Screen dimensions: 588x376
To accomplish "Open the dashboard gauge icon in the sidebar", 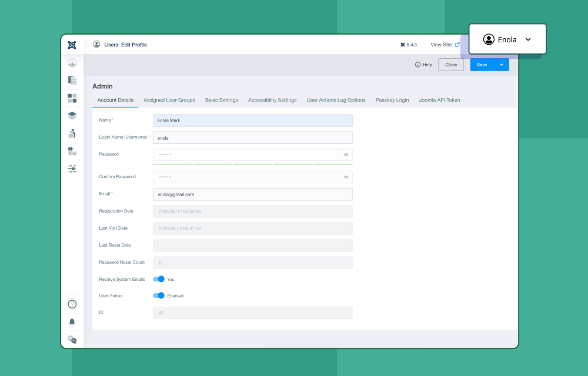I will 72,62.
